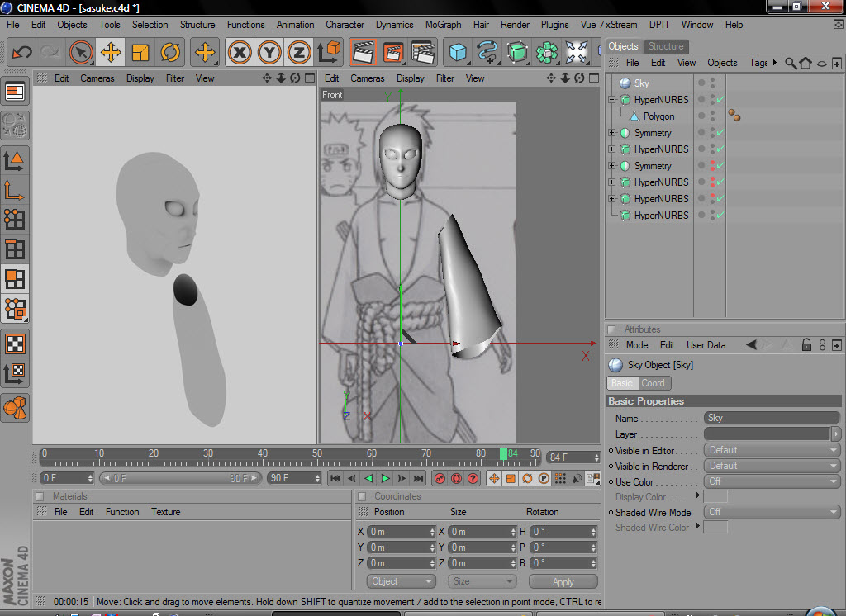Switch the world/object coordinate system icon

329,53
